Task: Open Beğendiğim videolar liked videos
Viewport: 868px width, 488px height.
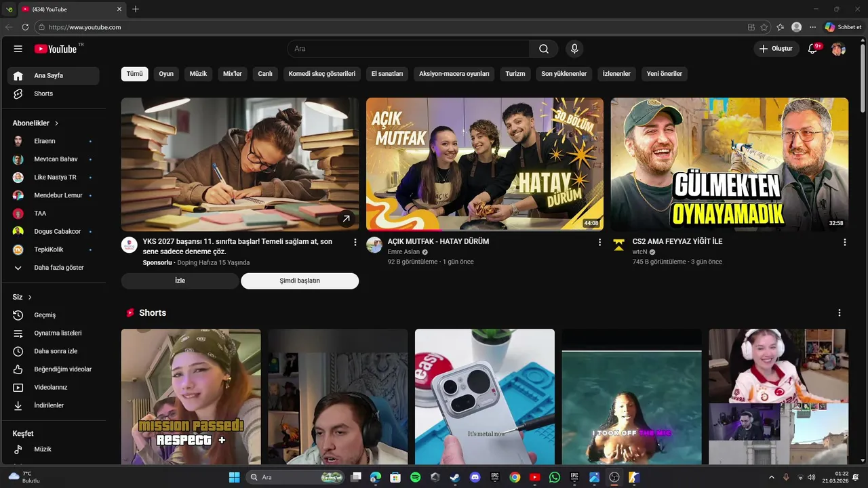Action: [x=54, y=369]
